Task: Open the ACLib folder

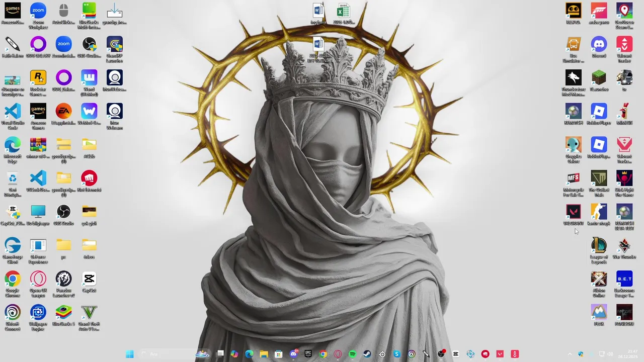Action: pyautogui.click(x=89, y=147)
